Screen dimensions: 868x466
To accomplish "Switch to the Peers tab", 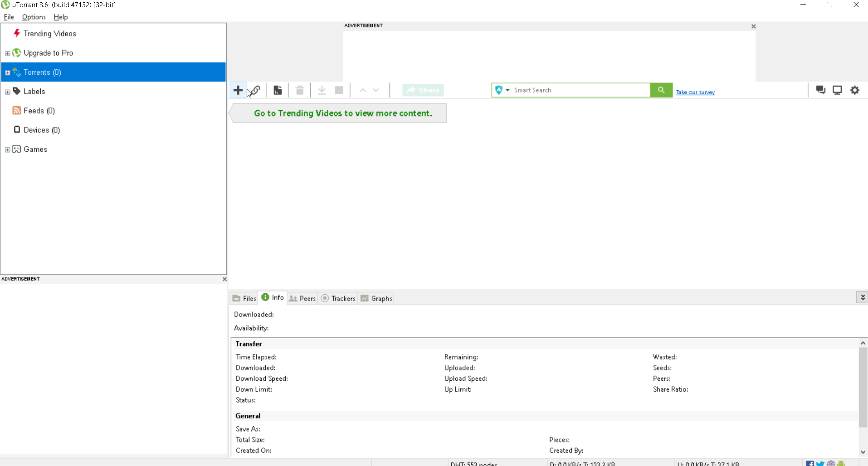I will tap(302, 298).
